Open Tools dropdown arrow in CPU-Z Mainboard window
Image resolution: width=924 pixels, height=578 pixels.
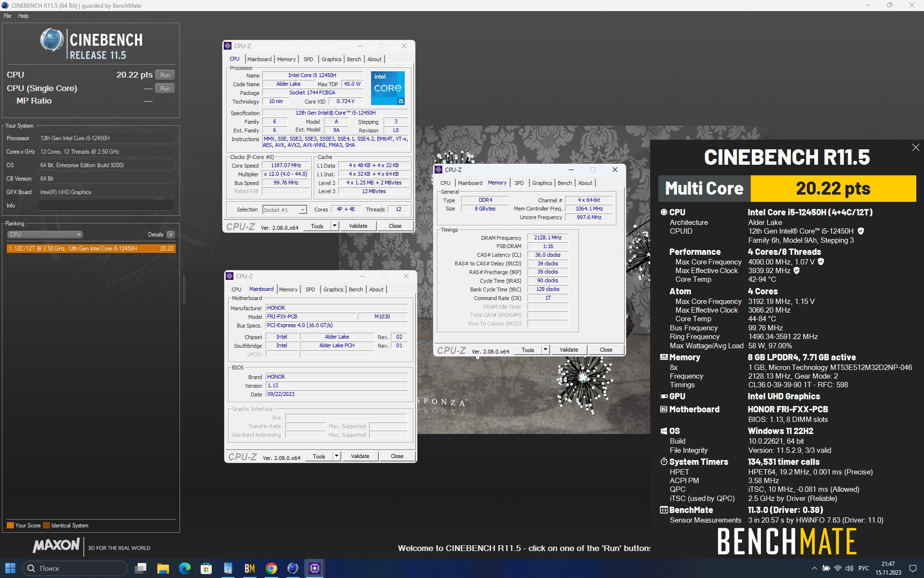[336, 456]
